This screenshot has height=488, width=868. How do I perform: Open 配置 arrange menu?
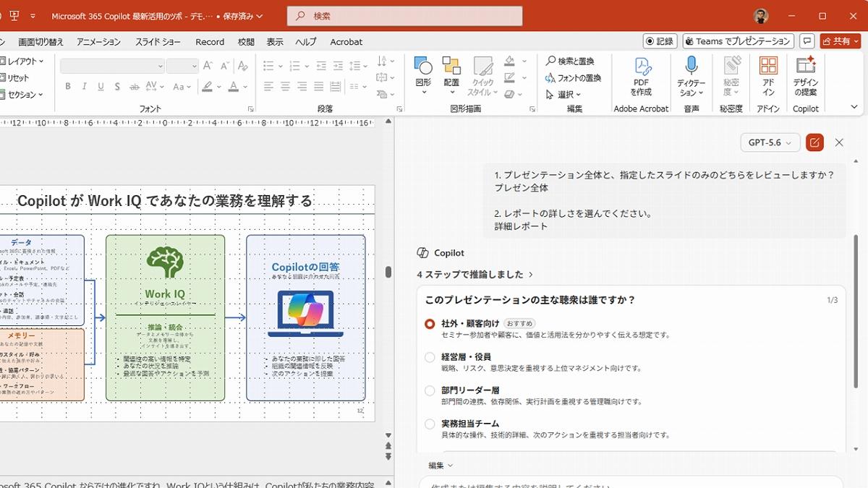pos(451,77)
